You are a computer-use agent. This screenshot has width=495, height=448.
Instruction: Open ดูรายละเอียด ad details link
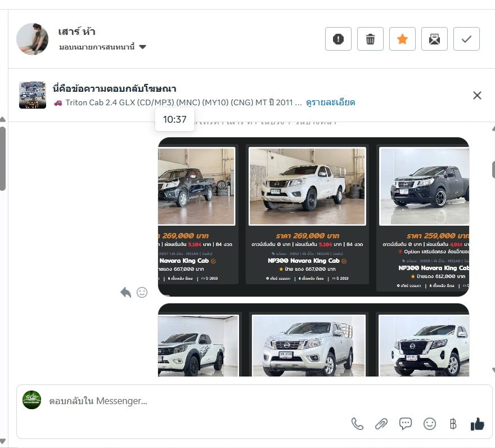[331, 102]
